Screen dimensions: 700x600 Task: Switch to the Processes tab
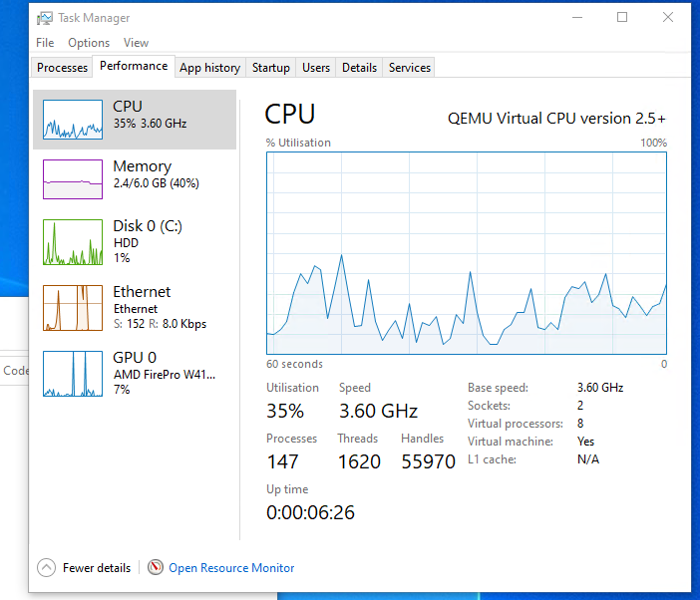(63, 68)
